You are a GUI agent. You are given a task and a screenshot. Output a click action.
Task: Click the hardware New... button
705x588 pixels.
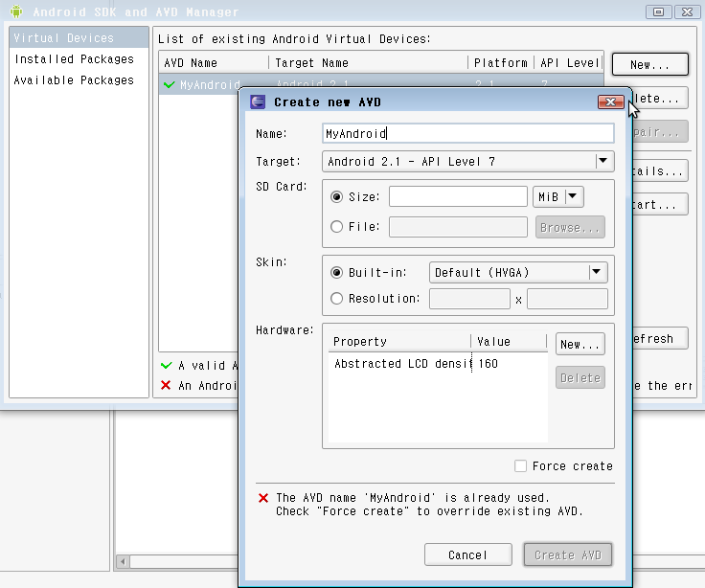point(580,345)
